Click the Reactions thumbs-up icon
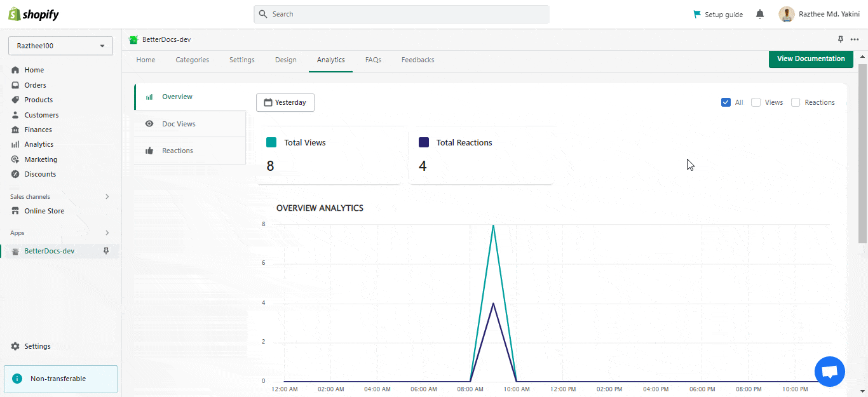 [x=149, y=151]
